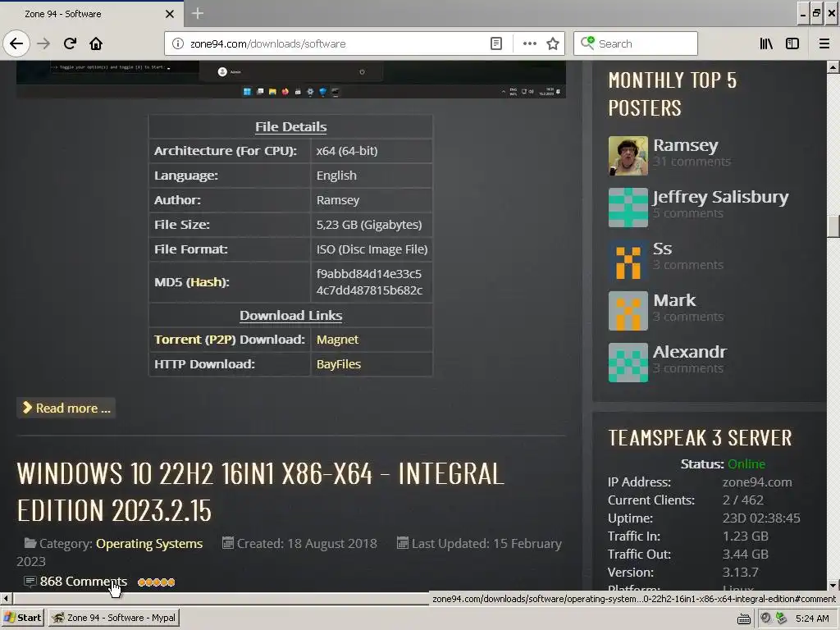Click the Uptime value 23D 02:38:45
The height and width of the screenshot is (630, 840).
point(761,518)
